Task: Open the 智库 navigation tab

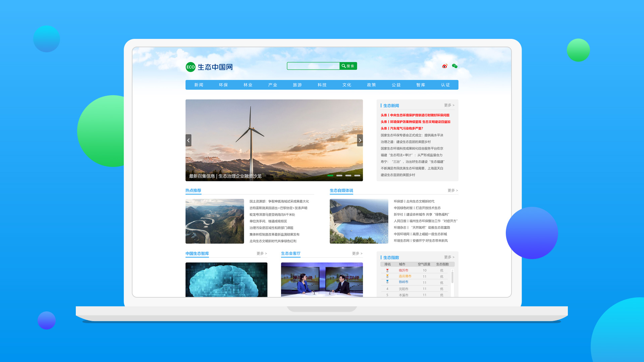Action: (x=421, y=85)
